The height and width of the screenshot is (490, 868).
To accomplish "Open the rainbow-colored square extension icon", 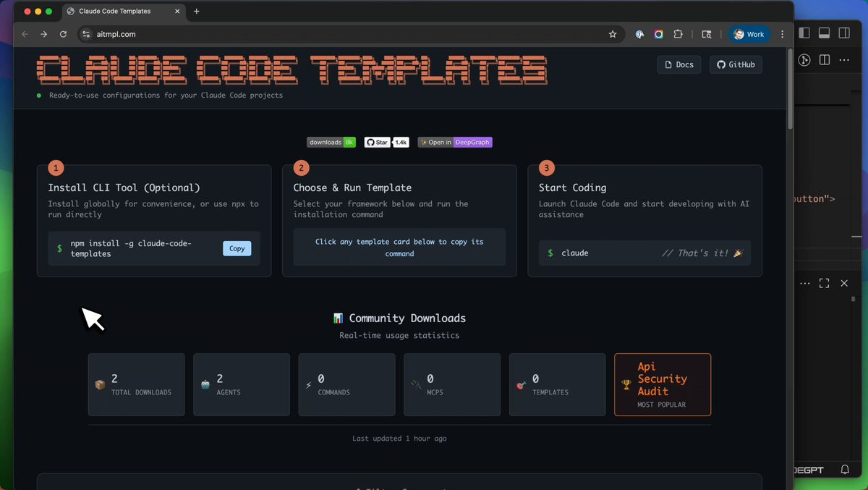I will pos(658,34).
